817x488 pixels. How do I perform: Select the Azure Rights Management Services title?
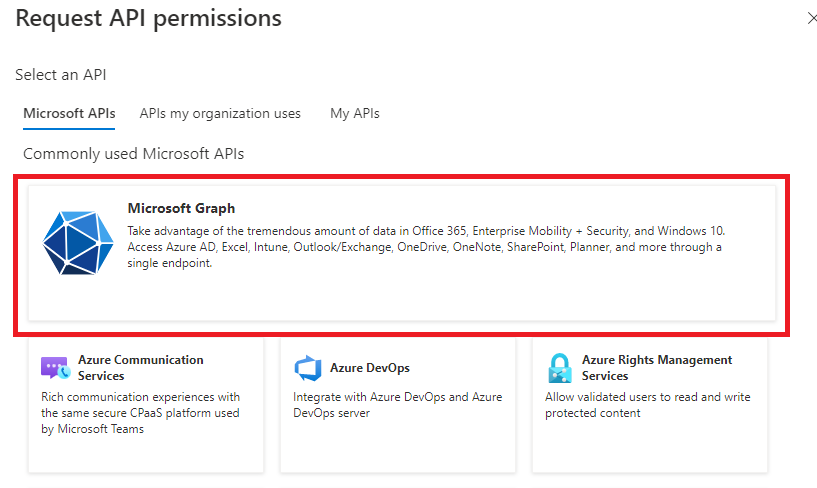656,367
